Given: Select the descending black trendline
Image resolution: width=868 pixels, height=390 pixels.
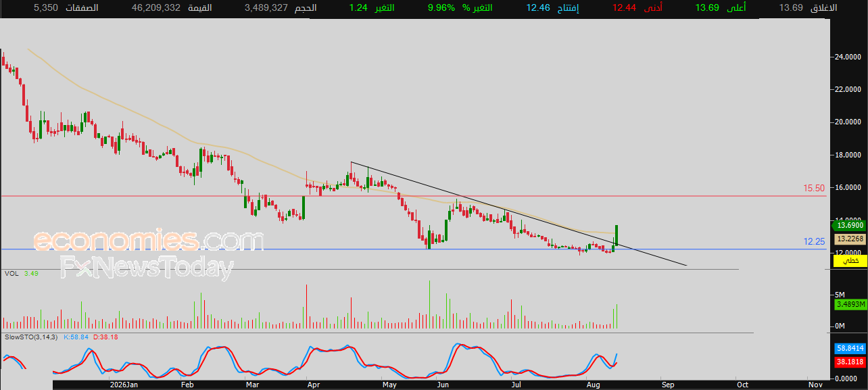Looking at the screenshot, I should coord(519,214).
